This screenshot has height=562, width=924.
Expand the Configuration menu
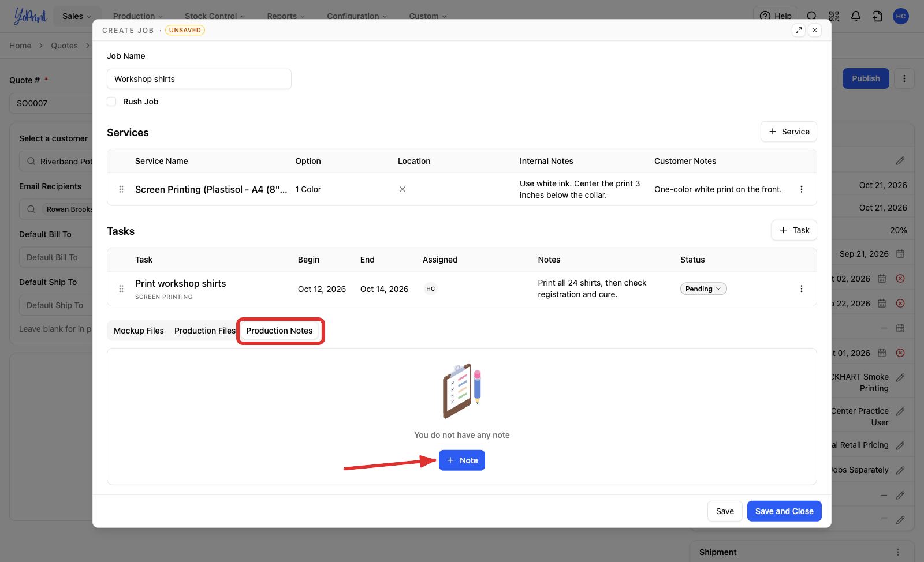(x=357, y=16)
